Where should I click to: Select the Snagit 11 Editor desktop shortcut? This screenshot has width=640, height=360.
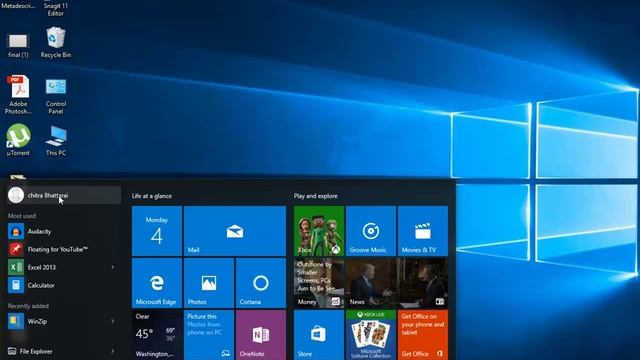tap(56, 8)
